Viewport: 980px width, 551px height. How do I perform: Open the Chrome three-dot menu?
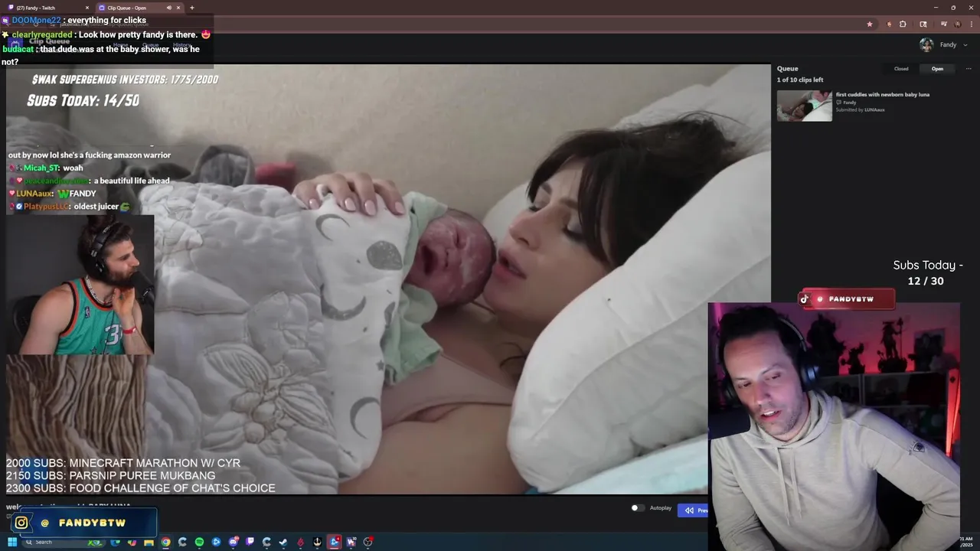(x=972, y=24)
